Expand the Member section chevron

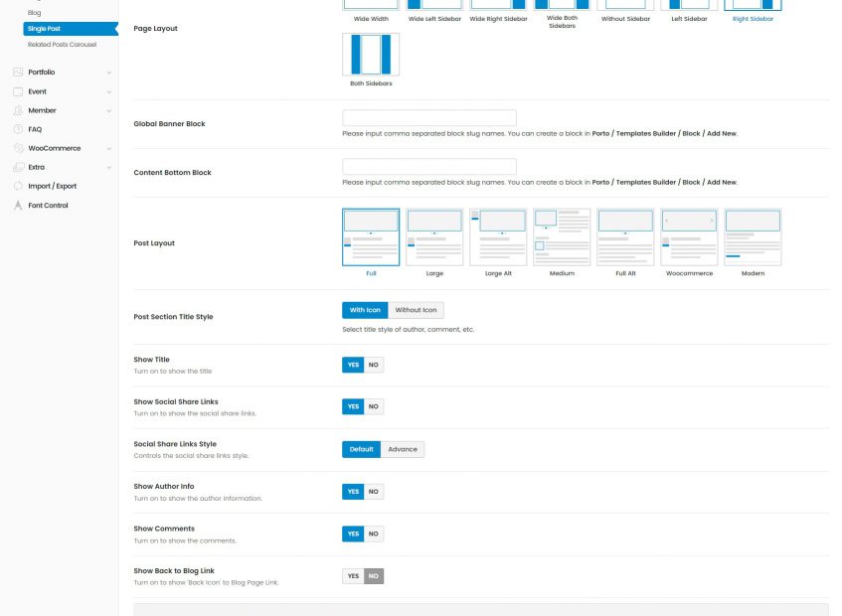pos(108,110)
